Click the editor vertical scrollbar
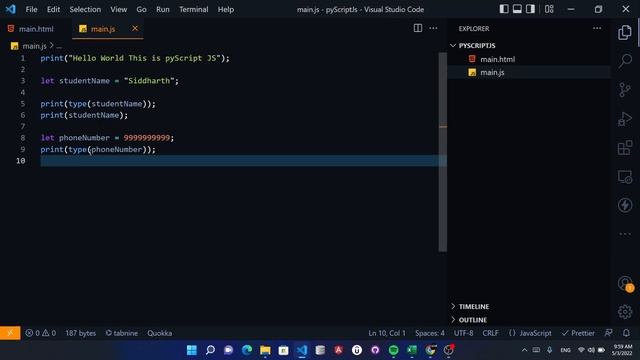Screen dimensions: 640x360 point(442,152)
